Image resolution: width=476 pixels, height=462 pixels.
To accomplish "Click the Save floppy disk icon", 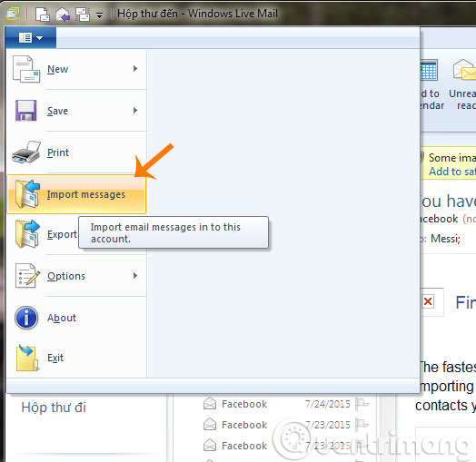I will 25,111.
